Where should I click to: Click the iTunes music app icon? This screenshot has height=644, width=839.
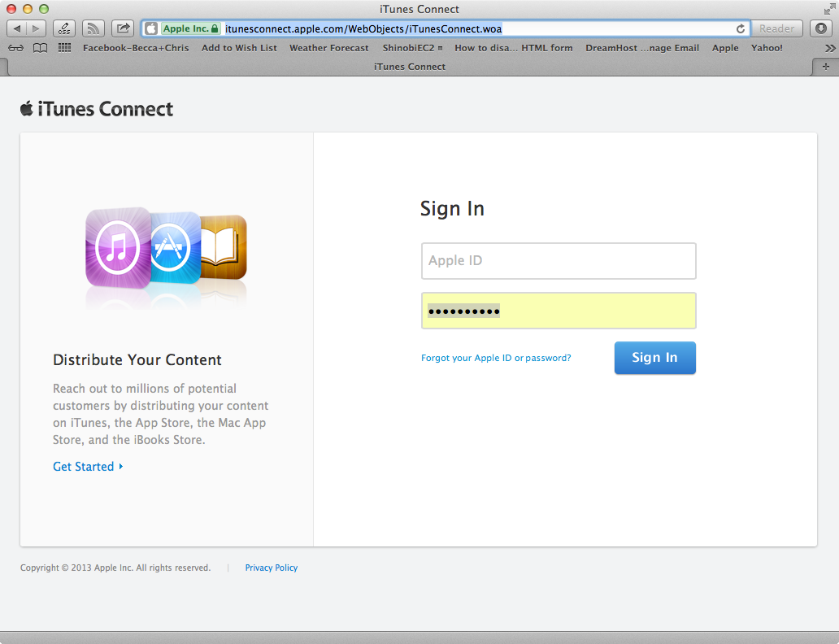118,248
